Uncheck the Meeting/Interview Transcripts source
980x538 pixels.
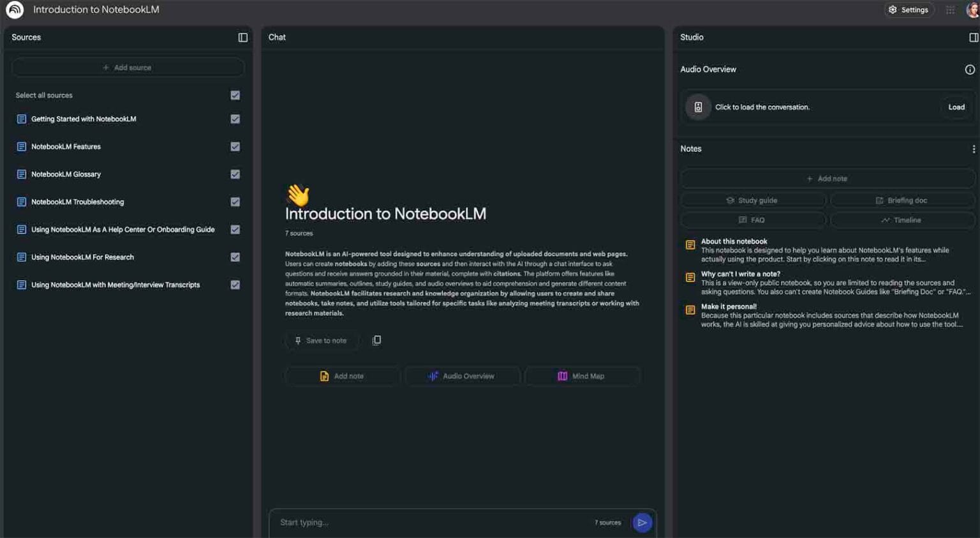click(x=235, y=285)
